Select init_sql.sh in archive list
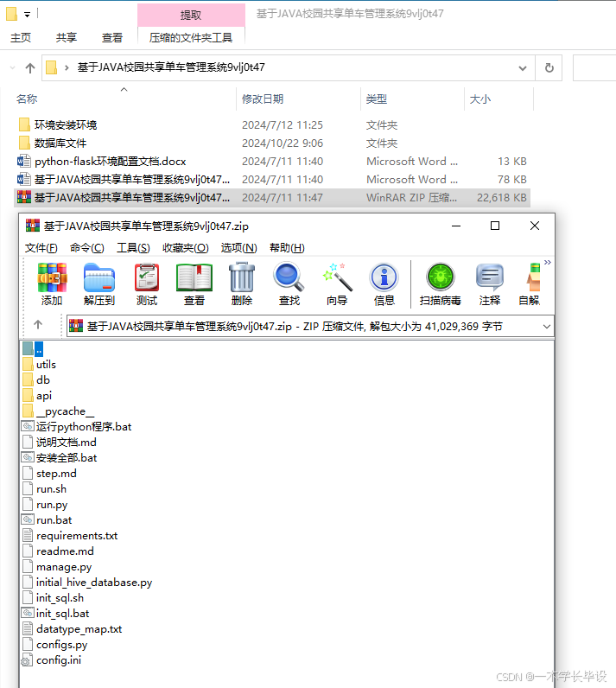 pos(53,598)
